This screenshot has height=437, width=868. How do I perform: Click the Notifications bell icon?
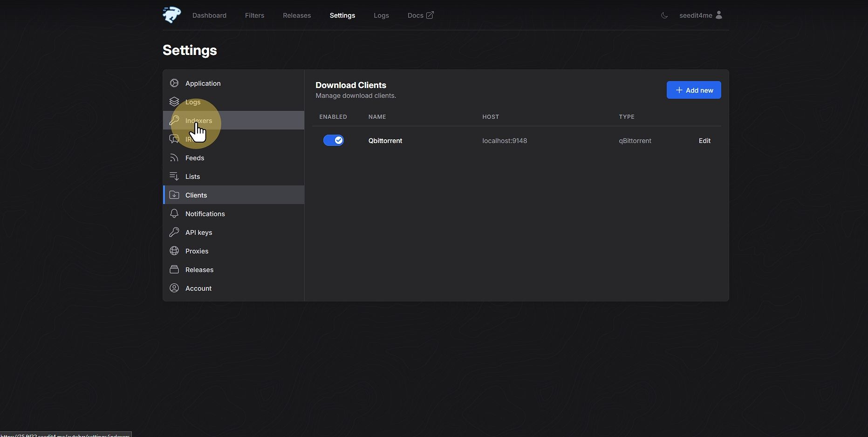tap(174, 213)
